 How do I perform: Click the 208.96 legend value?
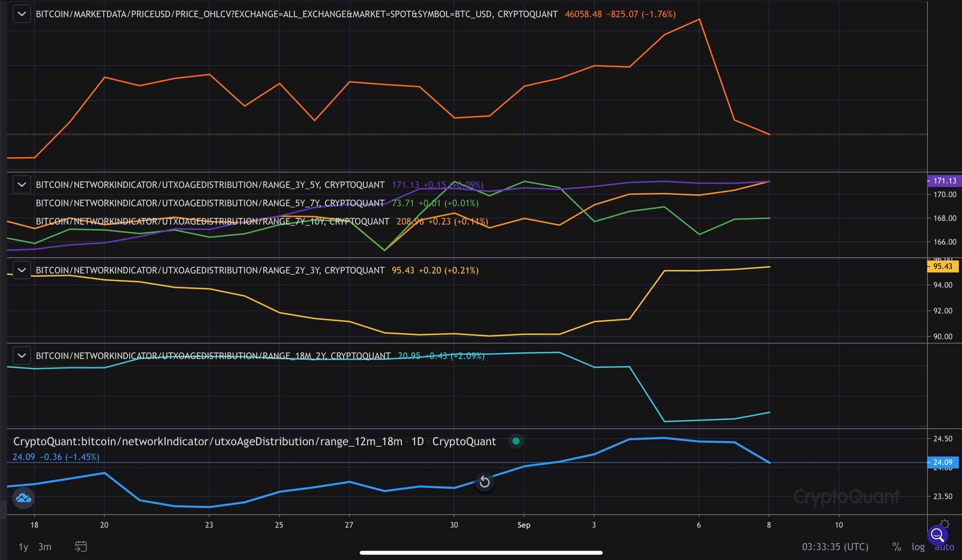[x=410, y=221]
